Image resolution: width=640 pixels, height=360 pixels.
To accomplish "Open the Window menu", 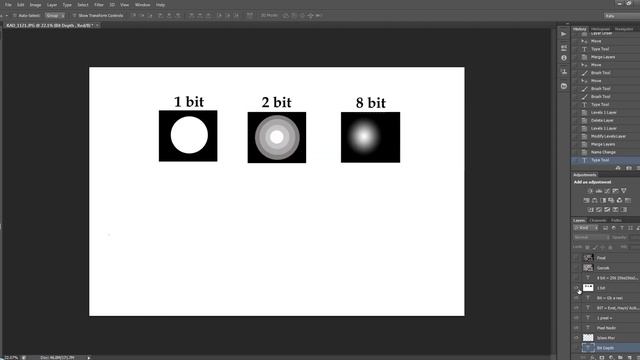I will coord(142,5).
